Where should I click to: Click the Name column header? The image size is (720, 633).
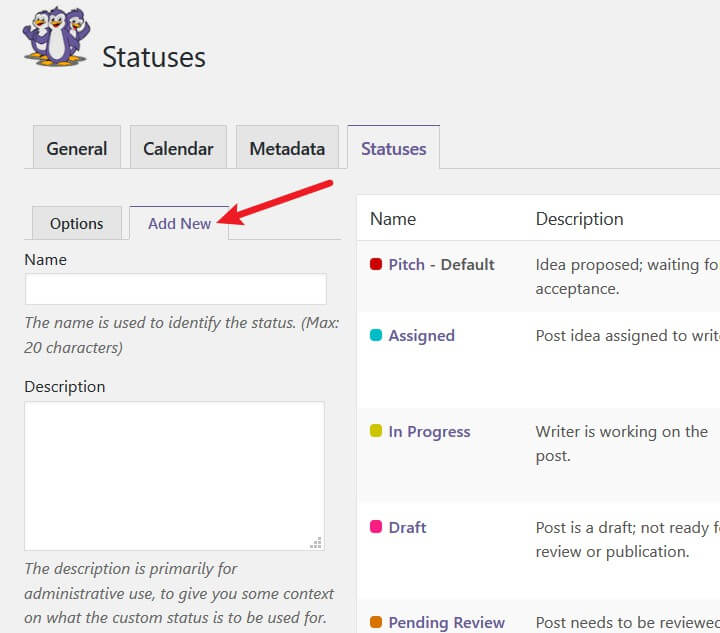pos(393,219)
